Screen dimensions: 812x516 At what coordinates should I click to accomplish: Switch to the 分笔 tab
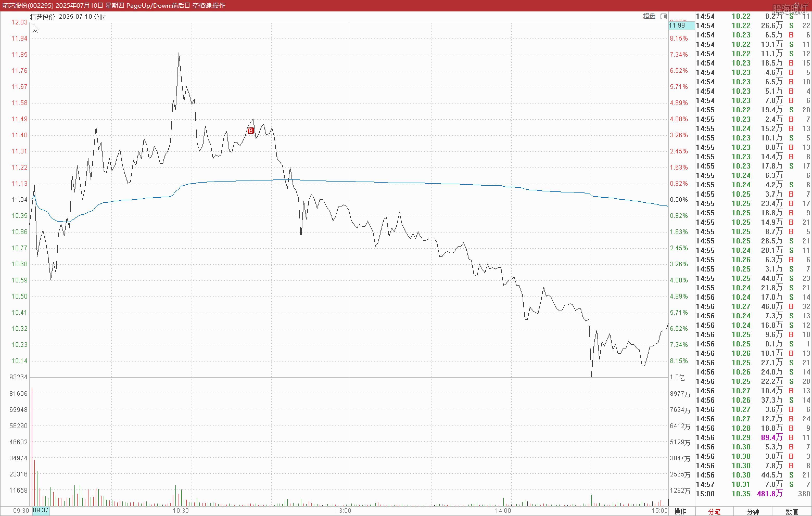pos(714,512)
